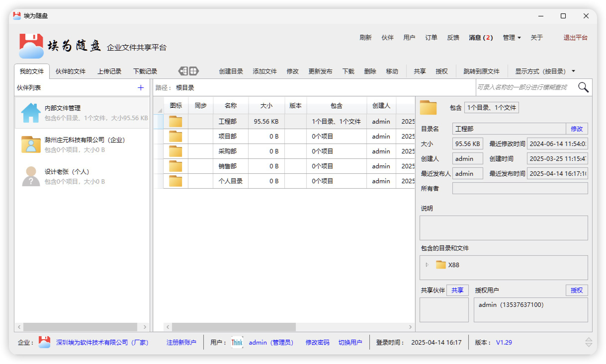Open 订单 in the top menu

431,38
